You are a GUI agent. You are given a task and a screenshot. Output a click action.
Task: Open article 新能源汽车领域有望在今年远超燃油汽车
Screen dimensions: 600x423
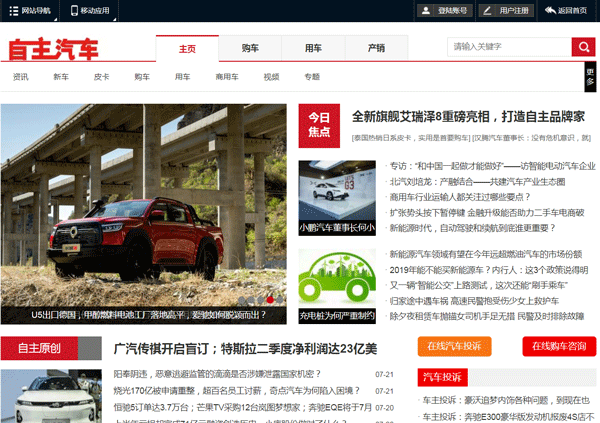coord(486,254)
